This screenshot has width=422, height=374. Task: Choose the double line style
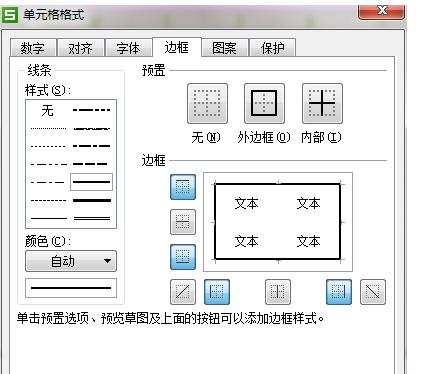[x=92, y=219]
